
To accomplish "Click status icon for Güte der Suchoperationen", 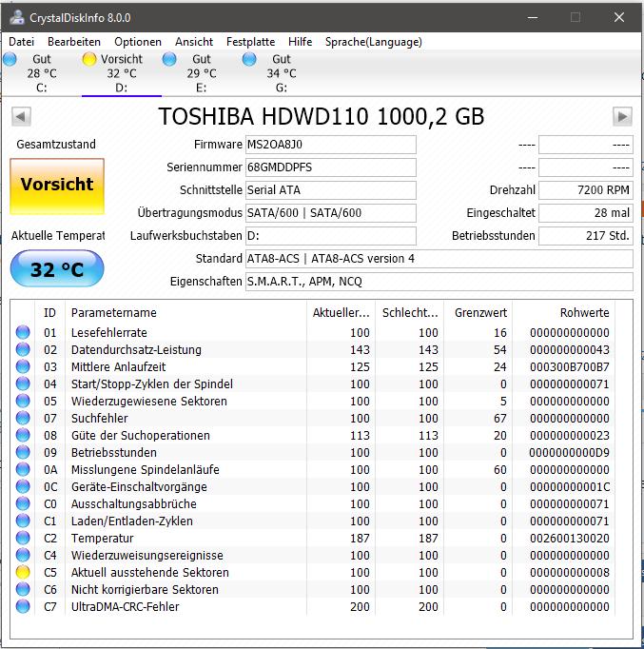I will pos(23,435).
